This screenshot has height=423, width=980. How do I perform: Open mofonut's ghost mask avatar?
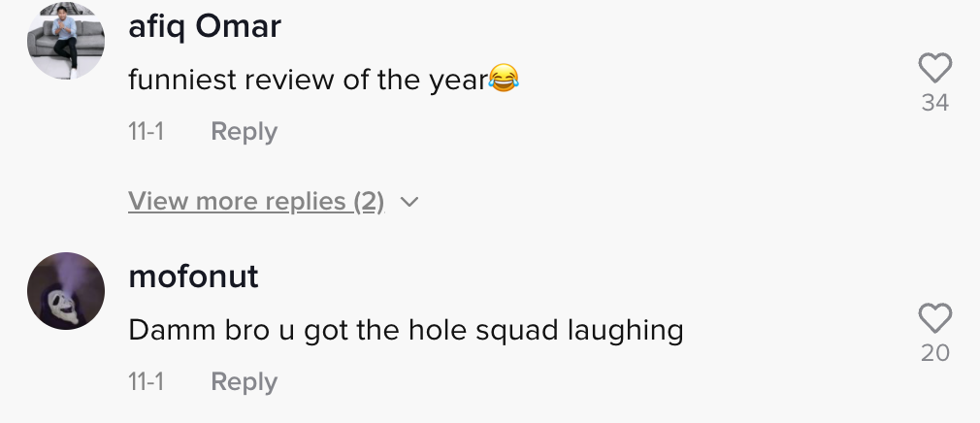pos(66,291)
